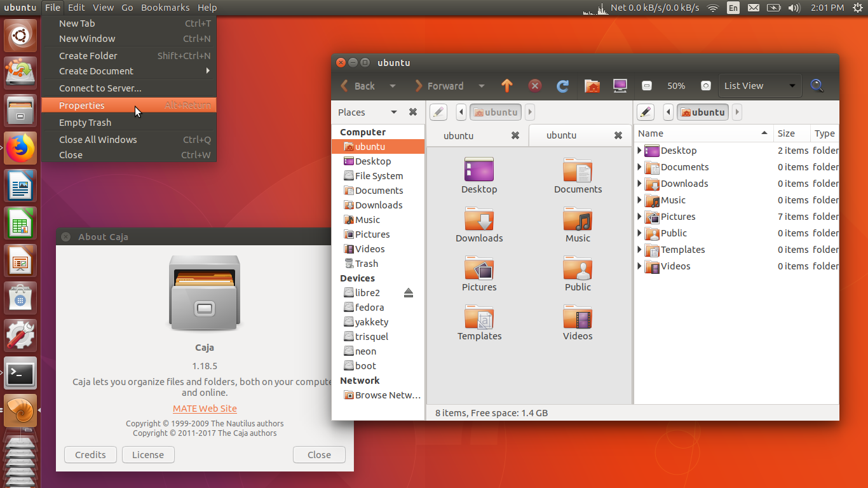Open the Bookmarks menu in the menu bar

tap(165, 8)
